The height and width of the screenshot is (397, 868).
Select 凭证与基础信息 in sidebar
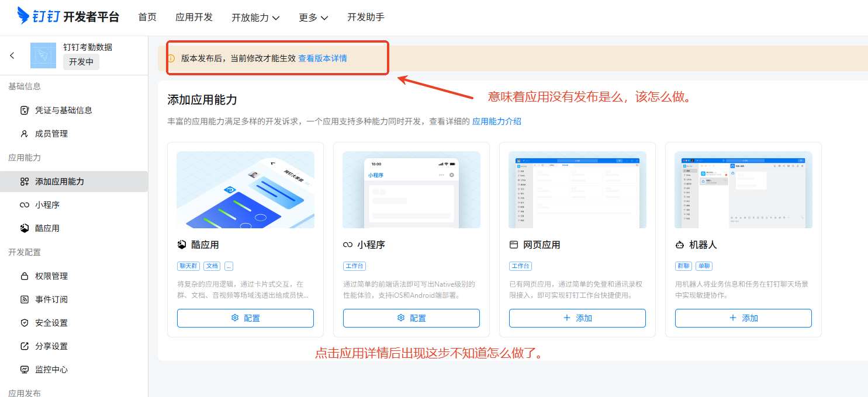pyautogui.click(x=74, y=110)
